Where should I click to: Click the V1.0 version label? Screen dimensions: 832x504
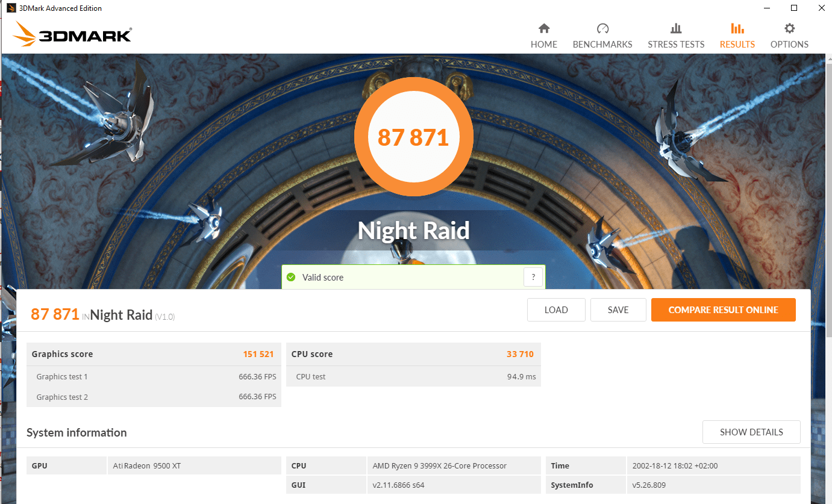click(165, 317)
